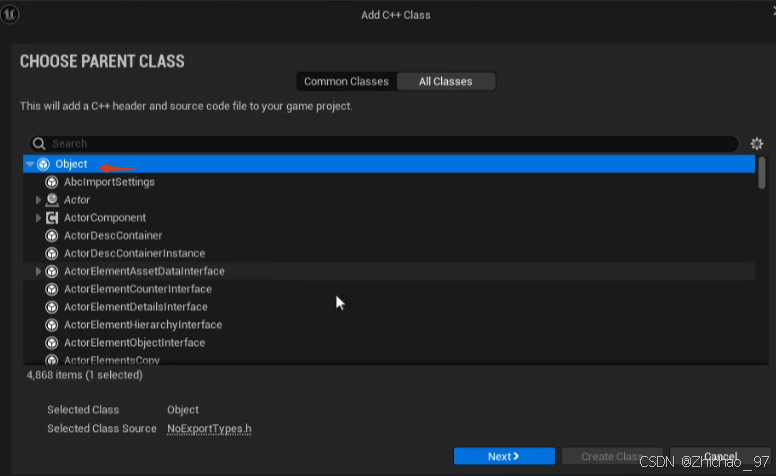Screen dimensions: 776x476
Task: Switch to the Common Classes tab
Action: [346, 81]
